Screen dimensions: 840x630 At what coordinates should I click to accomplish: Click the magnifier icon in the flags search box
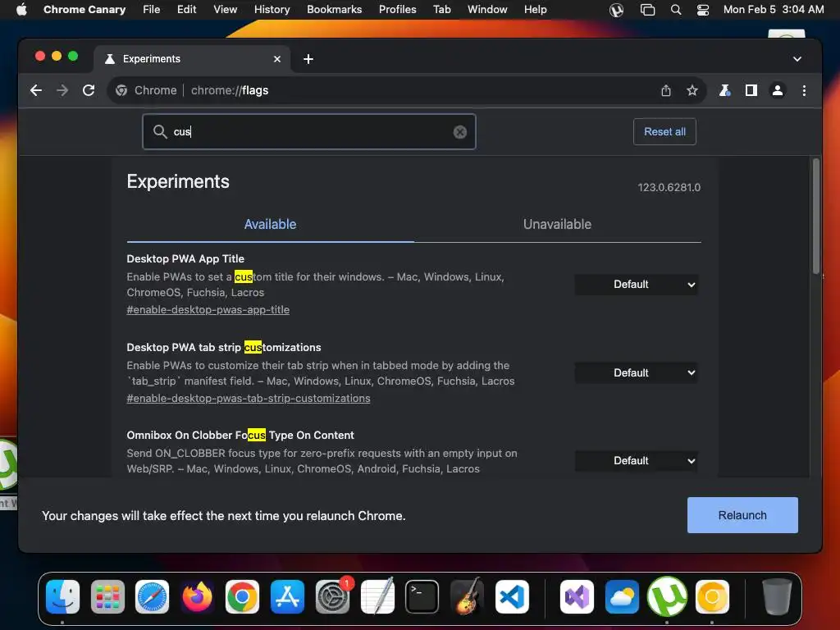coord(160,132)
